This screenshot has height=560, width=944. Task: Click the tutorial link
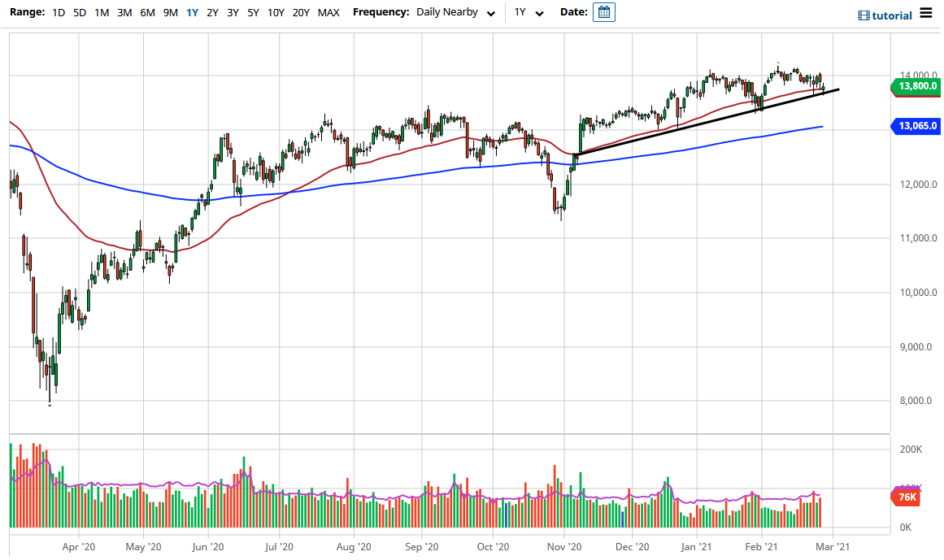click(x=890, y=15)
